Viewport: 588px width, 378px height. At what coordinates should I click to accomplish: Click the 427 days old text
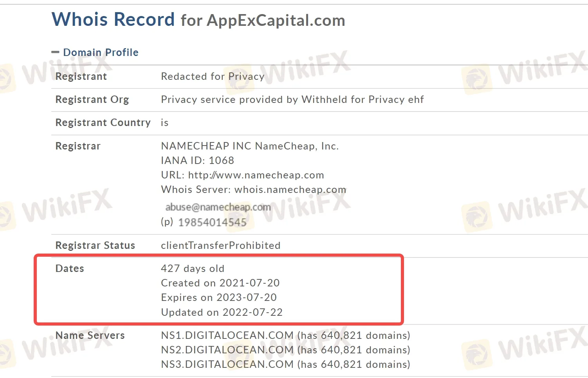(x=193, y=268)
